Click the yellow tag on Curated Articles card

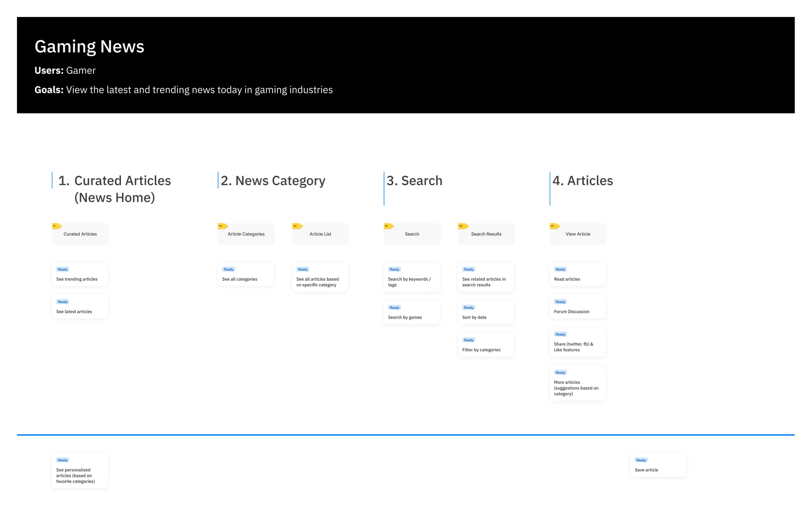57,226
